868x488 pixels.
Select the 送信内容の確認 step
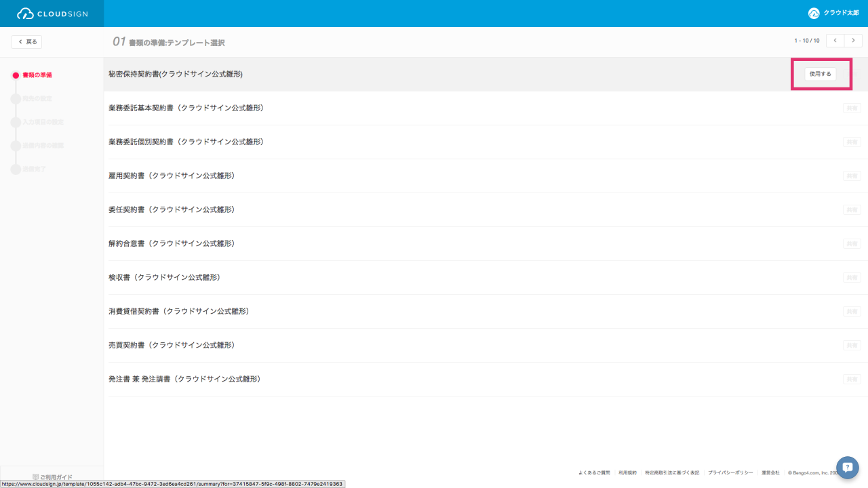tap(37, 145)
